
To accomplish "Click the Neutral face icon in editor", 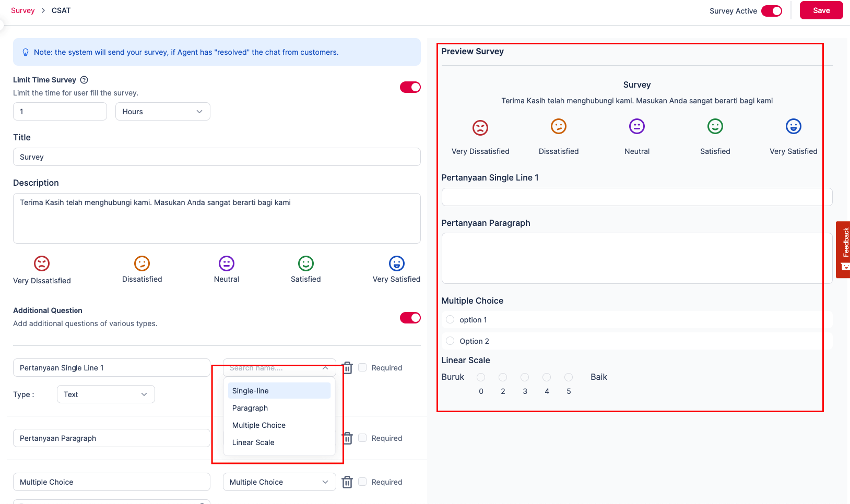I will coord(227,263).
